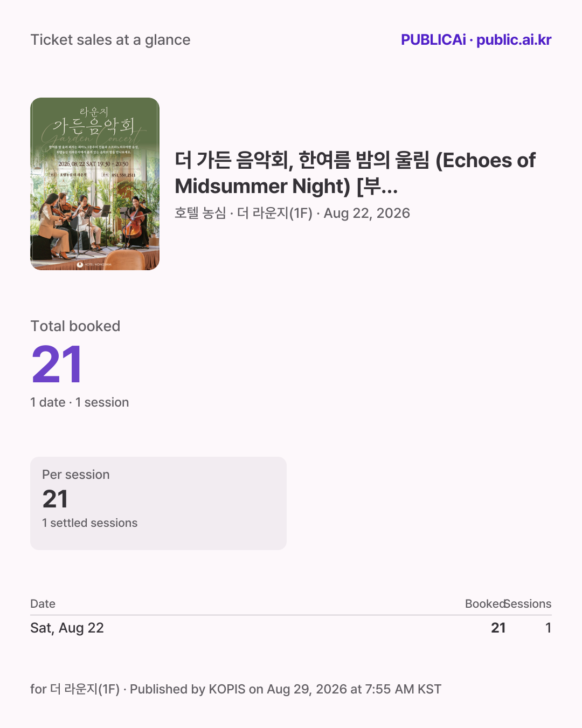Click the Total booked label
582x728 pixels.
75,326
